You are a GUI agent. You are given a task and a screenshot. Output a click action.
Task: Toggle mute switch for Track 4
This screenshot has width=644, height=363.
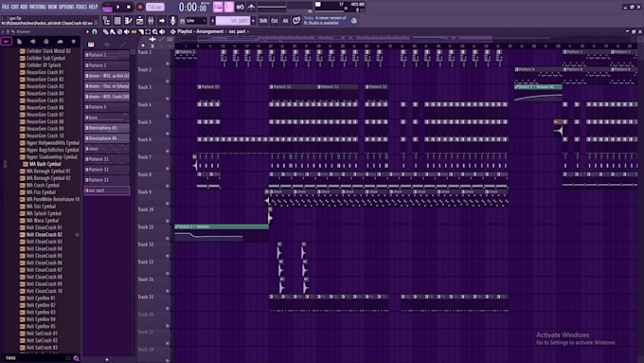(168, 116)
